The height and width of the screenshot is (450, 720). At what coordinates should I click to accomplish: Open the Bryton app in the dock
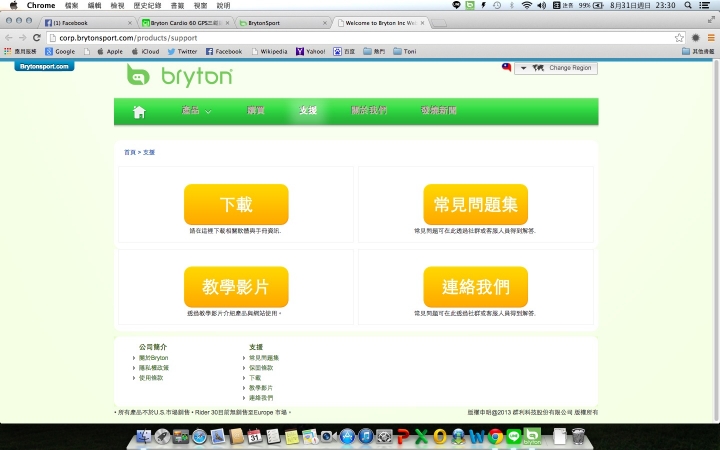click(532, 436)
